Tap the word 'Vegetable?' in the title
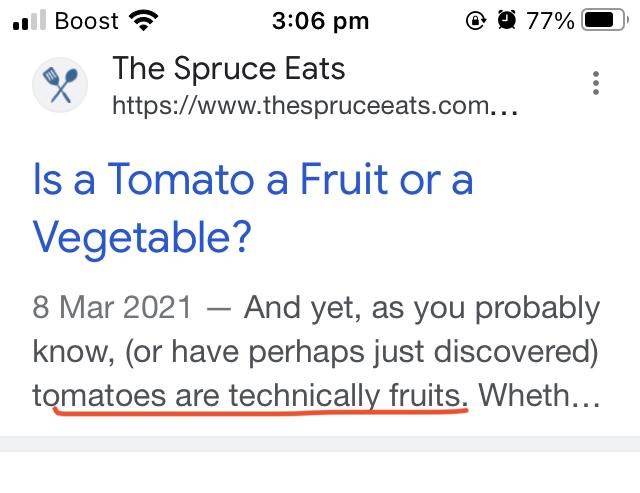Screen dimensions: 640x493 (x=142, y=238)
